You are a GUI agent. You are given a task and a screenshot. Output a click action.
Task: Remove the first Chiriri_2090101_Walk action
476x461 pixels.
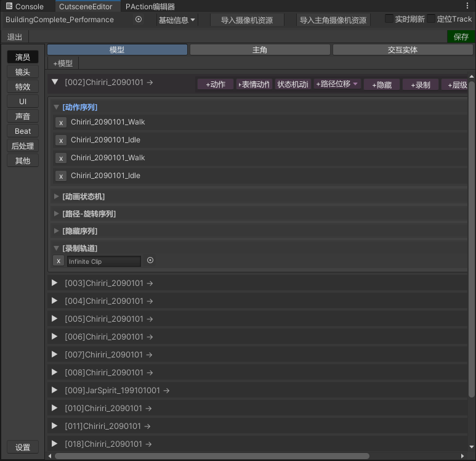coord(61,123)
